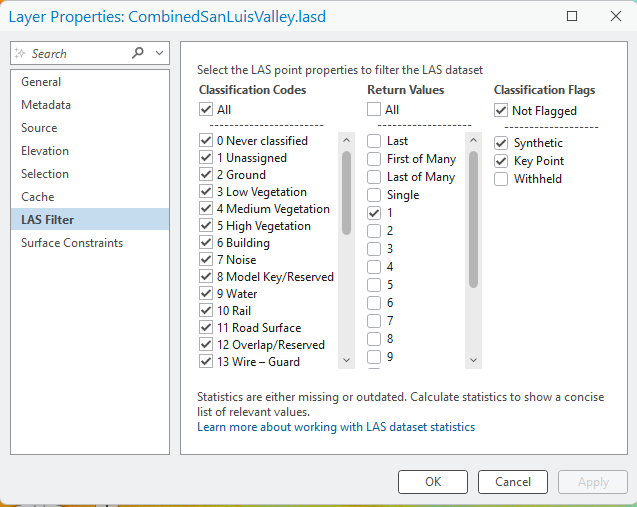Check All under Return Values

click(374, 109)
